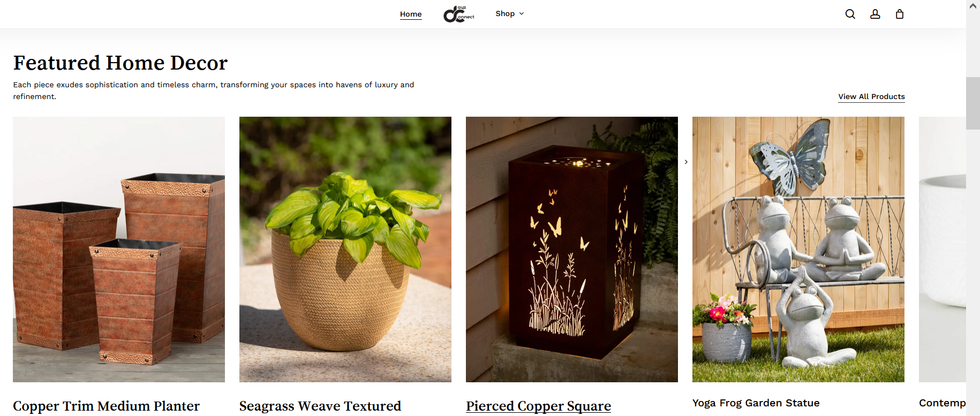Open Pierced Copper Square product title
Viewport: 980px width, 416px height.
click(538, 406)
